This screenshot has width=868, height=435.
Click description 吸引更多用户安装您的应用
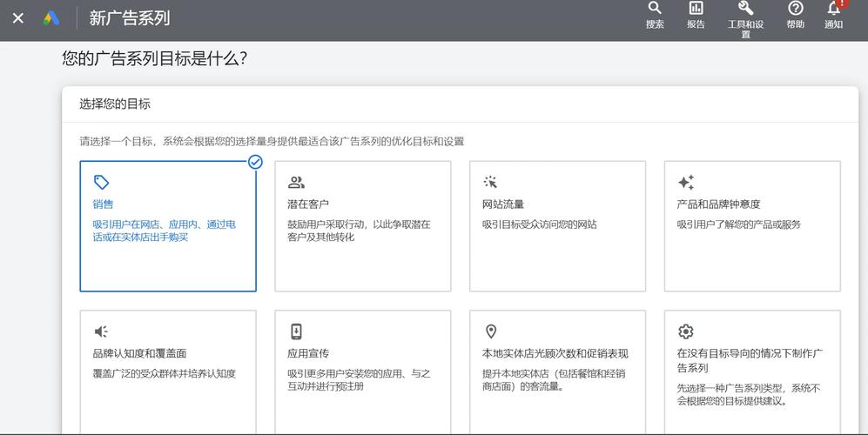(x=359, y=379)
